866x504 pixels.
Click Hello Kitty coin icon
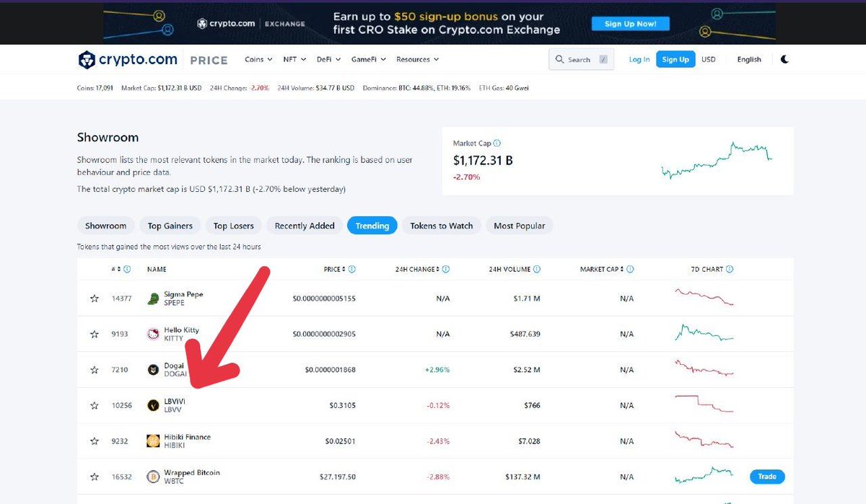(x=153, y=334)
